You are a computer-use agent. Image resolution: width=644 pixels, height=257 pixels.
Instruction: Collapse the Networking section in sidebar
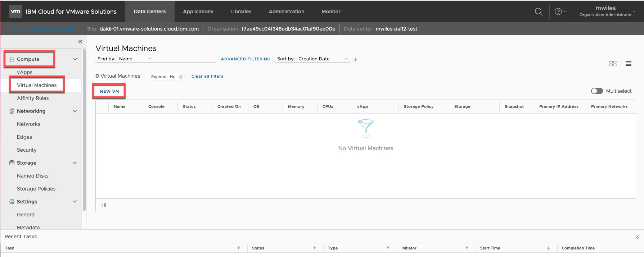(75, 111)
